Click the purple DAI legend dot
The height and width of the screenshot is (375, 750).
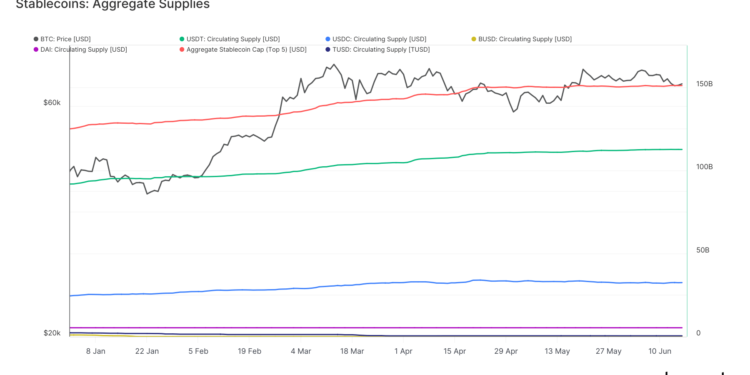36,49
